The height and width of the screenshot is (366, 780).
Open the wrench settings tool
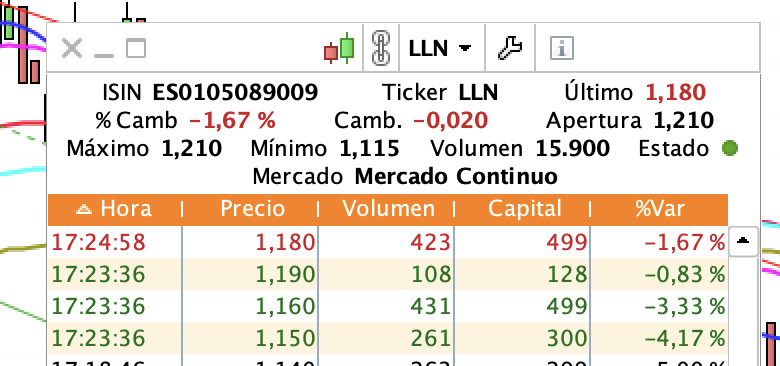(510, 48)
